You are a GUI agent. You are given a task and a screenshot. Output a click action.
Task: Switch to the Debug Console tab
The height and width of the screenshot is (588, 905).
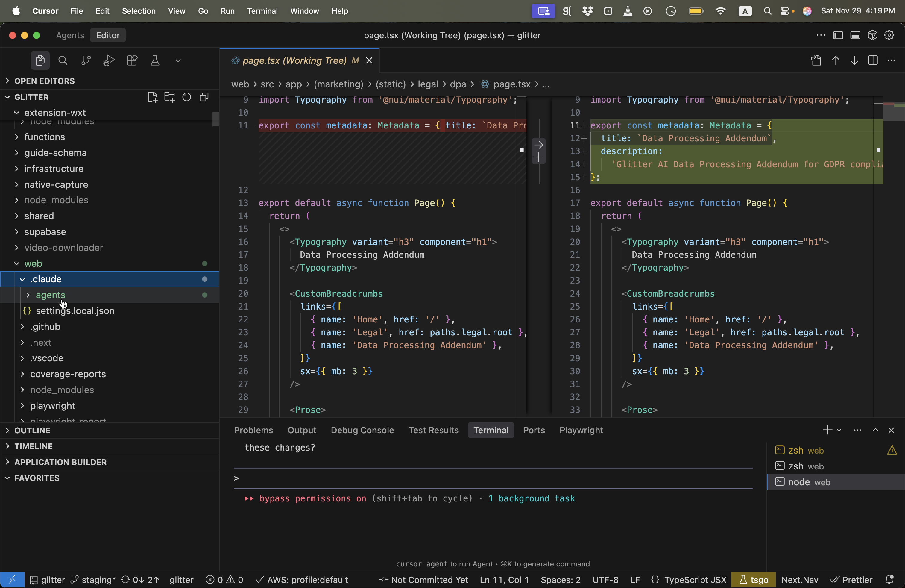point(362,430)
